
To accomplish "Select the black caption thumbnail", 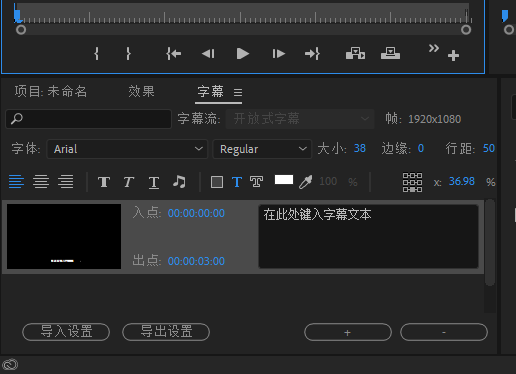I will point(64,237).
